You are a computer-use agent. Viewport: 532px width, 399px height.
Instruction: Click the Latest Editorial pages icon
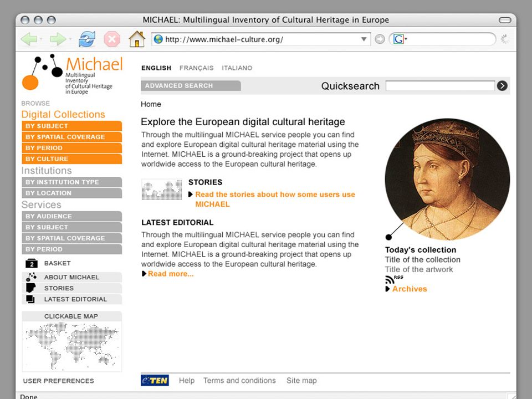tap(30, 299)
